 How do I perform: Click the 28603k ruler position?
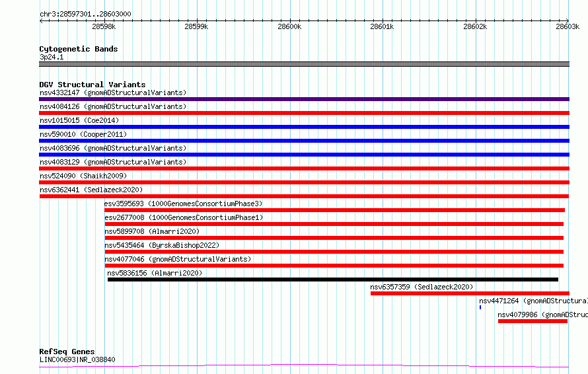[x=568, y=26]
